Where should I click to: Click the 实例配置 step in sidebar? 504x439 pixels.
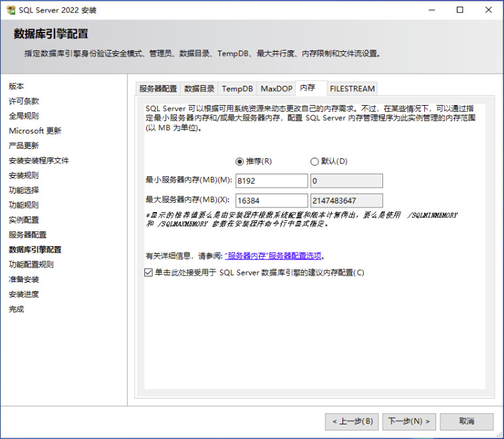24,220
